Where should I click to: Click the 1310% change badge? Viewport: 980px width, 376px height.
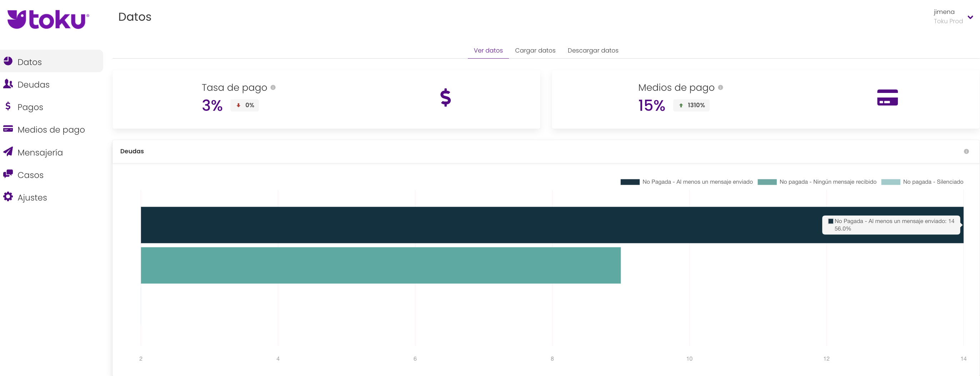pos(691,105)
